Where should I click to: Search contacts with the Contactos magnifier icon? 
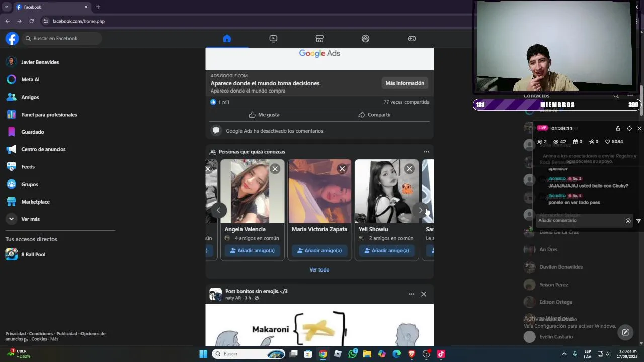[x=616, y=96]
